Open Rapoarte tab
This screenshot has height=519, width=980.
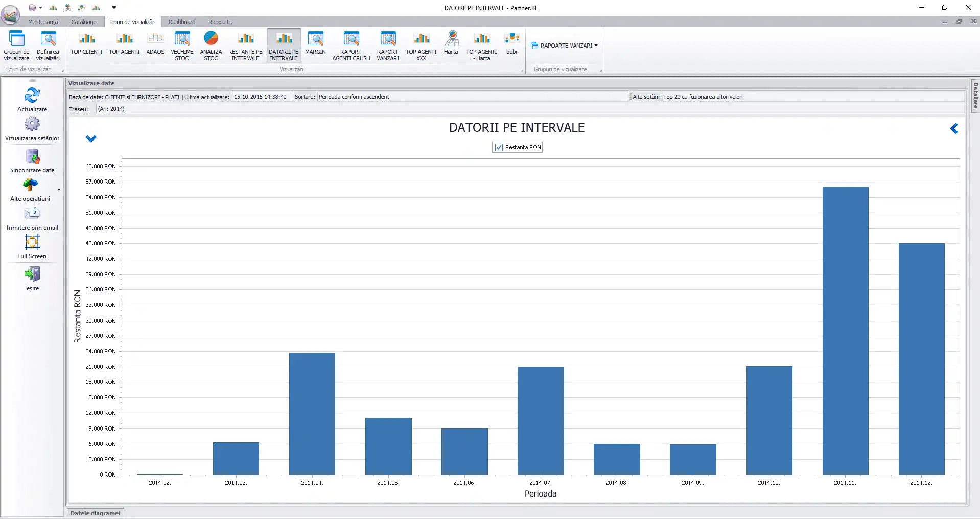pyautogui.click(x=220, y=22)
